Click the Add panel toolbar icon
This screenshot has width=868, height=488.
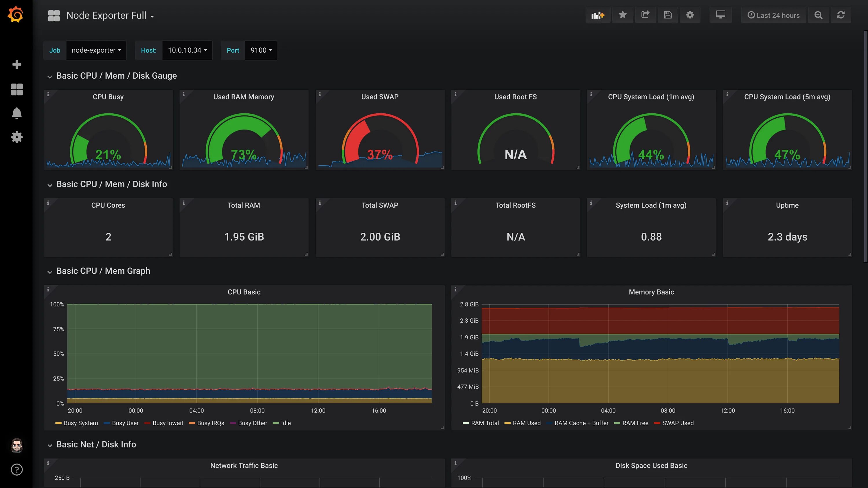597,15
